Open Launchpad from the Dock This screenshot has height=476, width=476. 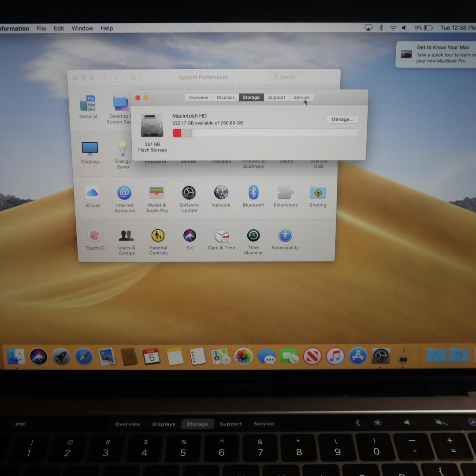point(61,357)
